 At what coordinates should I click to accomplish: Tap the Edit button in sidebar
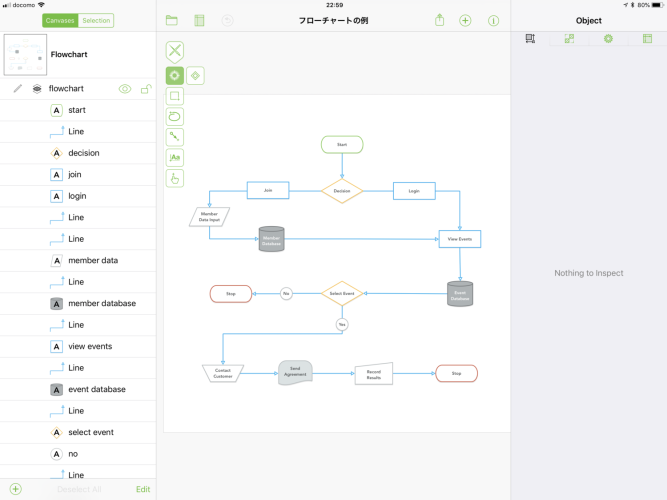click(x=143, y=489)
